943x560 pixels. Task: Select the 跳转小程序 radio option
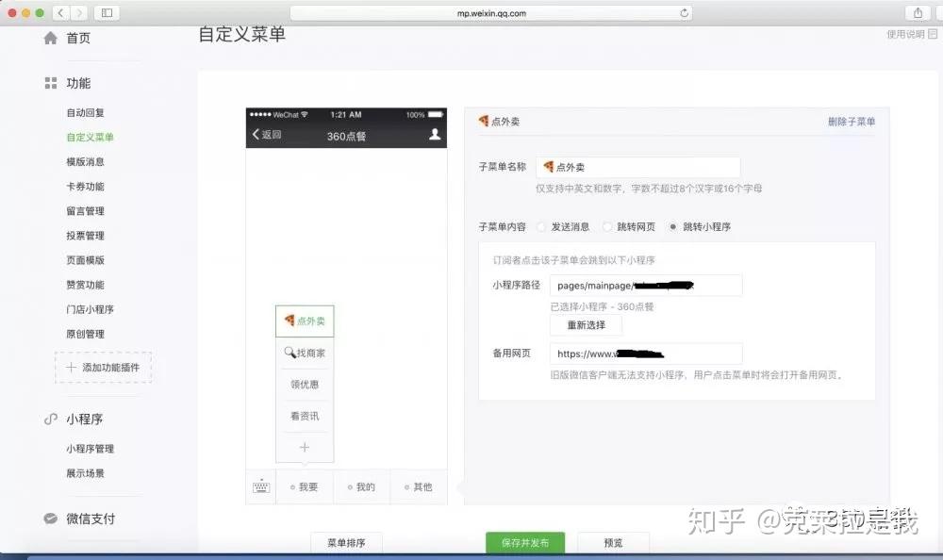[672, 227]
